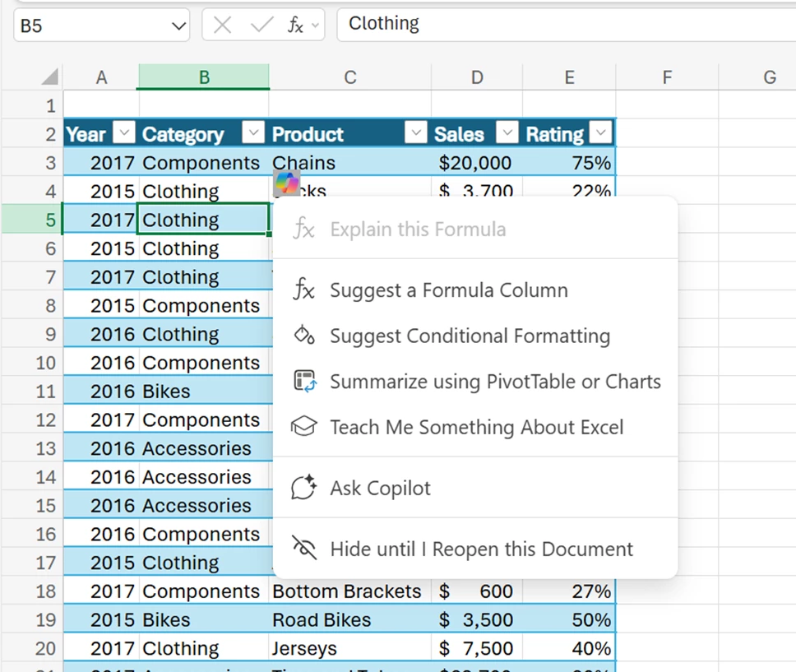This screenshot has width=796, height=672.
Task: Click the Insert Function fx button in the formula bar
Action: pyautogui.click(x=295, y=25)
